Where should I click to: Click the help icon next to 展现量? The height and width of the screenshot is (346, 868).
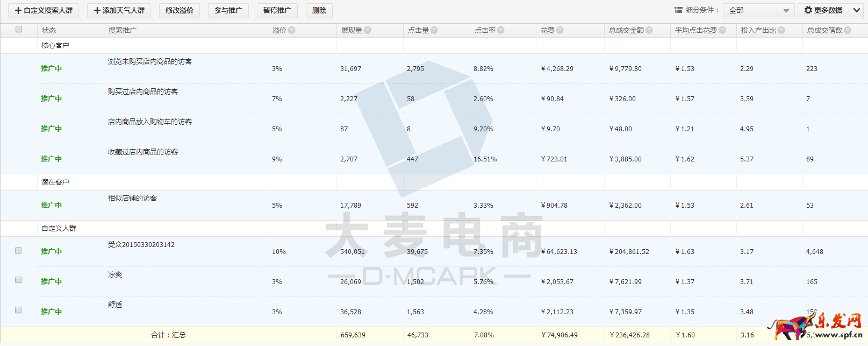point(368,31)
